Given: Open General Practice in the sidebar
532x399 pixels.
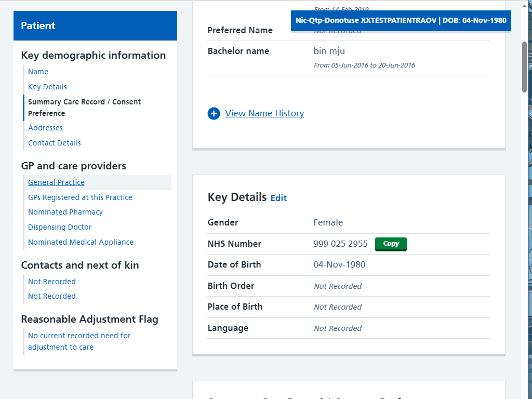Looking at the screenshot, I should click(56, 182).
